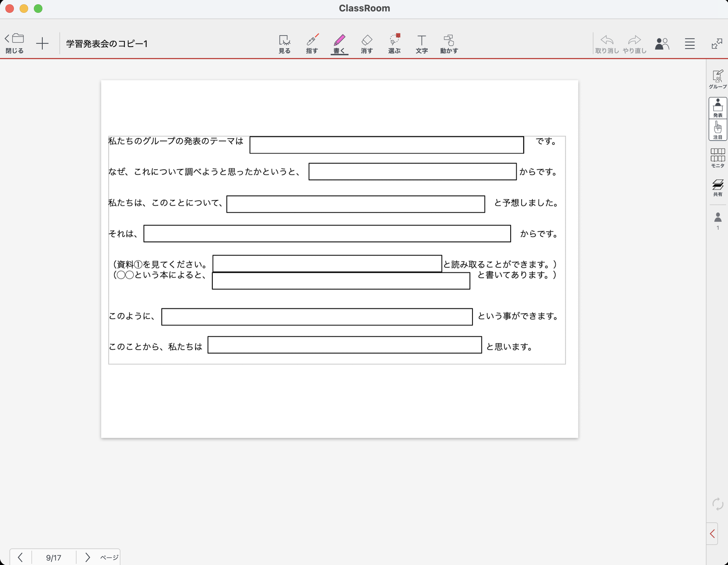Toggle 発表 presentation mode
This screenshot has width=728, height=565.
coord(717,108)
